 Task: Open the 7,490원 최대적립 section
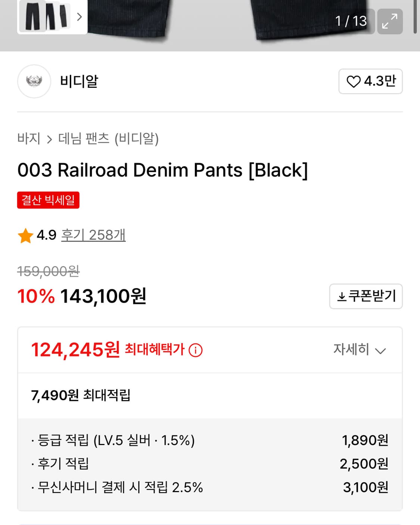click(x=81, y=395)
